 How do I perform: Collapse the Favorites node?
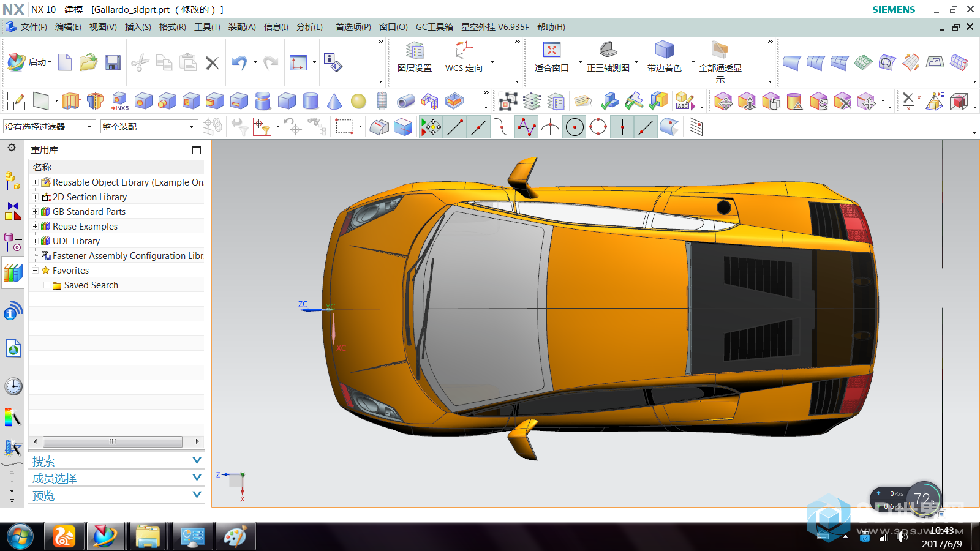point(35,270)
